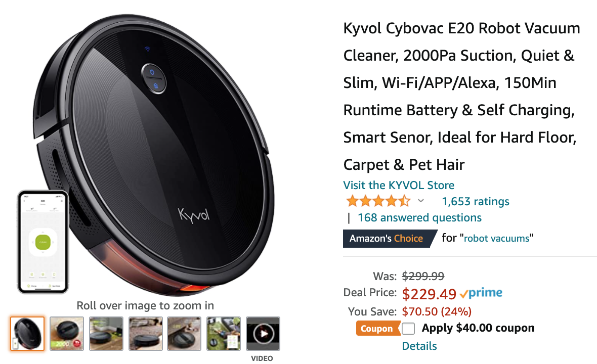Open the 1,653 ratings link
The width and height of the screenshot is (597, 364).
(476, 201)
